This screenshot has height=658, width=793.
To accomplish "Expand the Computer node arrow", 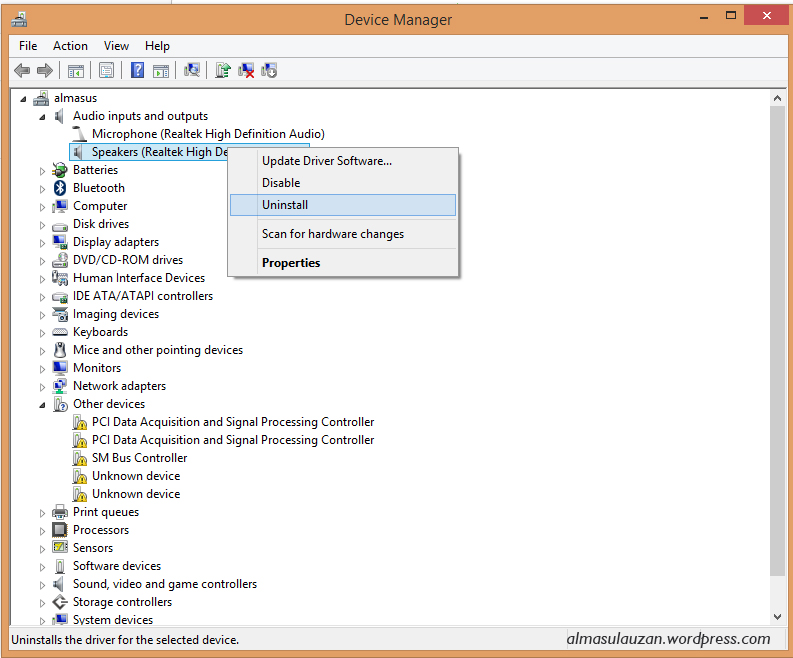I will 42,207.
